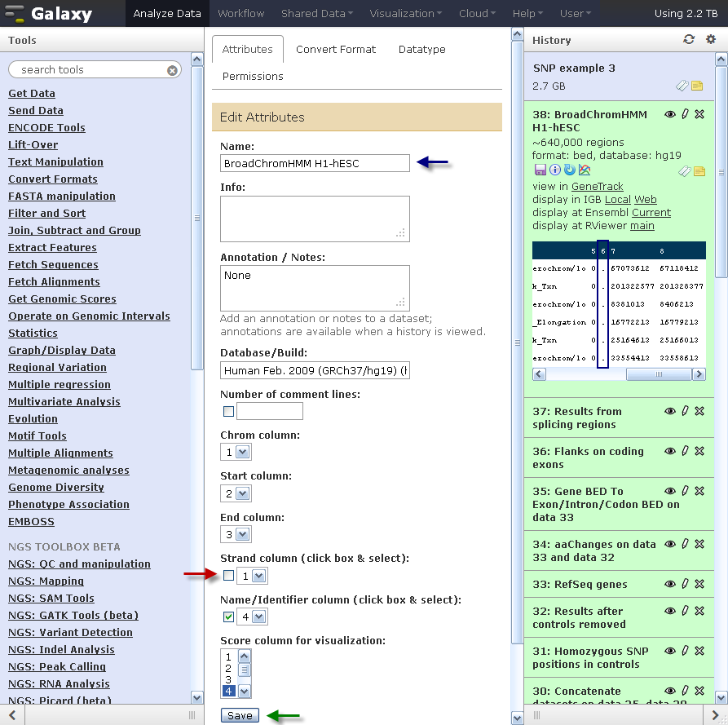Open the Start column dropdown
Viewport: 728px width, 725px height.
(x=236, y=493)
